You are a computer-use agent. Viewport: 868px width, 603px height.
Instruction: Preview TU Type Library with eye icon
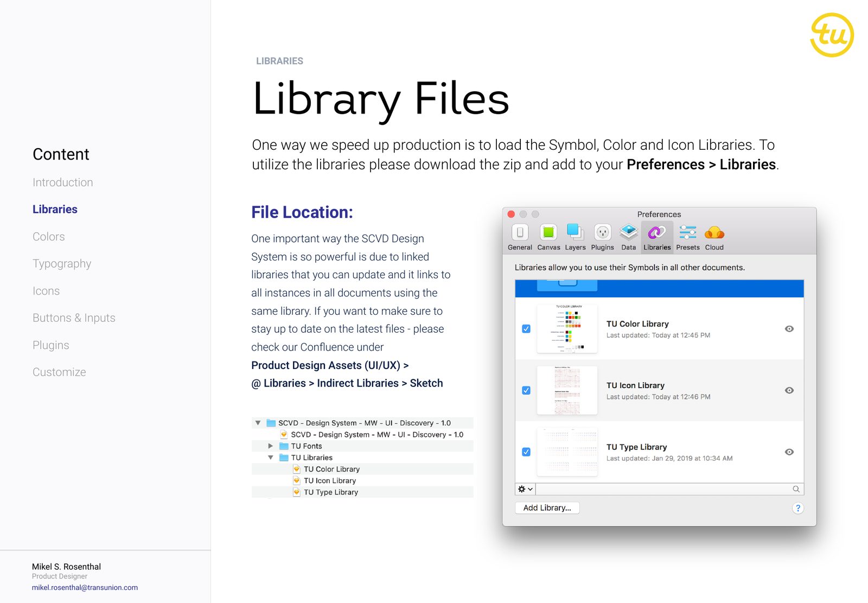pyautogui.click(x=789, y=452)
